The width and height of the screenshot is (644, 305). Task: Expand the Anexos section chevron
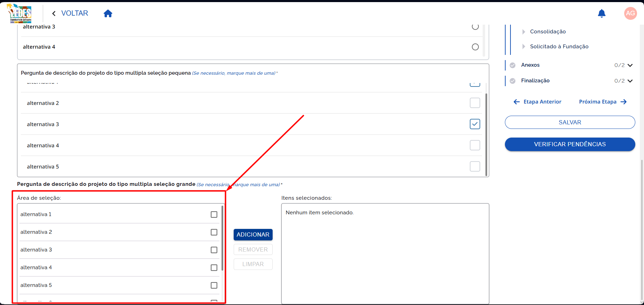click(630, 65)
